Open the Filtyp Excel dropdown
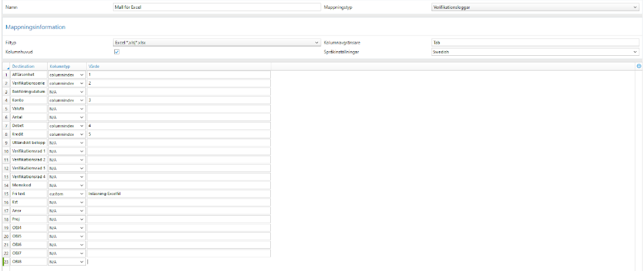The width and height of the screenshot is (644, 271). tap(216, 42)
